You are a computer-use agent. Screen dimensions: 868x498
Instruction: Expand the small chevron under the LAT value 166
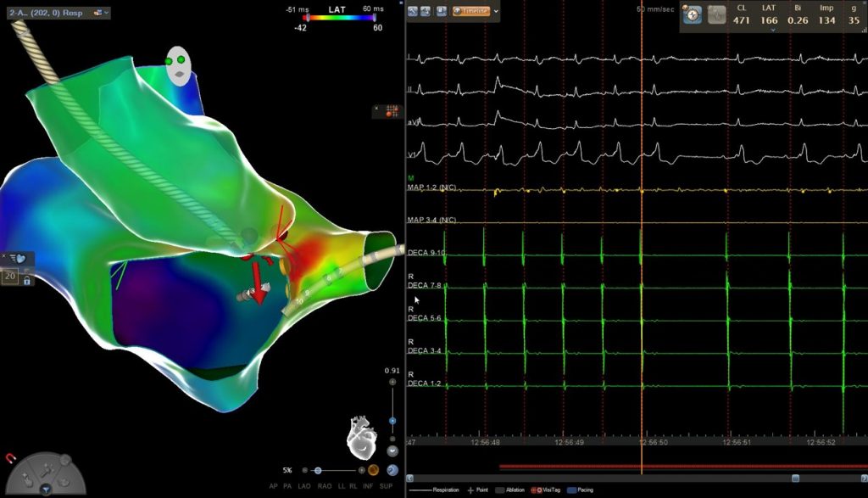tap(773, 30)
